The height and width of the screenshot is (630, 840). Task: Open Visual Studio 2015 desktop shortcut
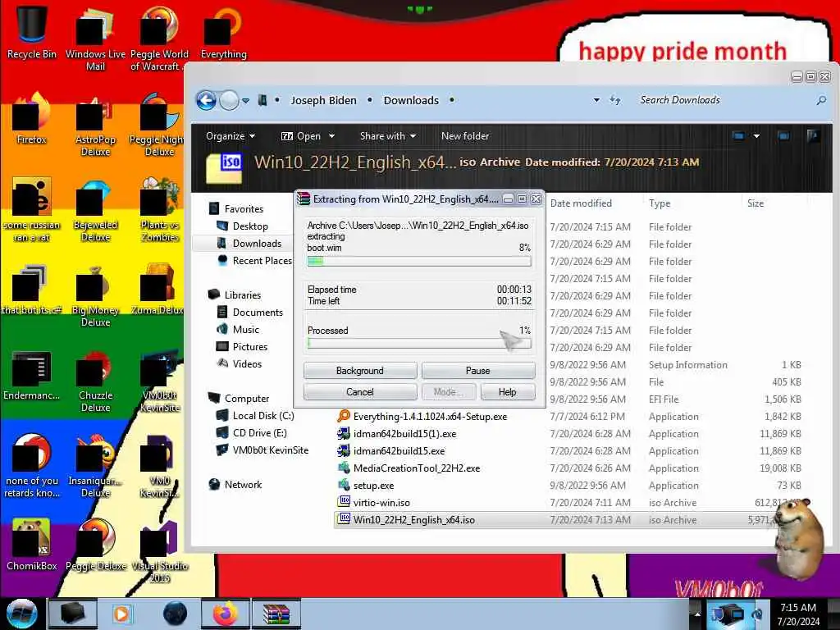tap(160, 552)
